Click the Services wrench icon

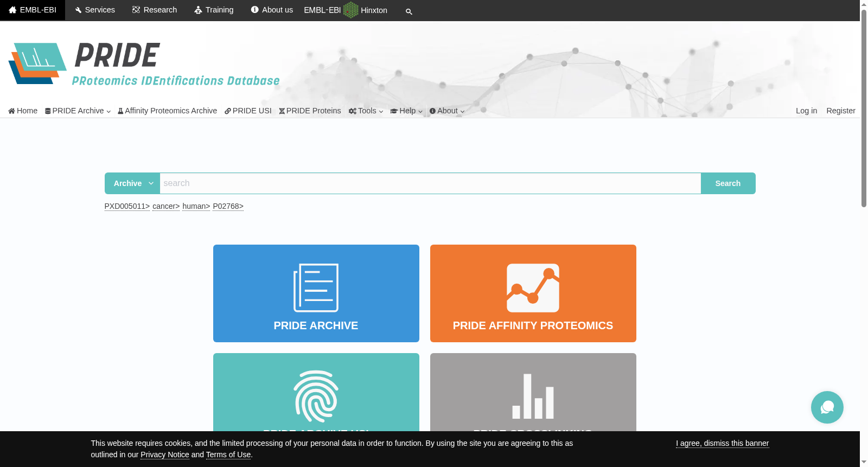click(79, 10)
